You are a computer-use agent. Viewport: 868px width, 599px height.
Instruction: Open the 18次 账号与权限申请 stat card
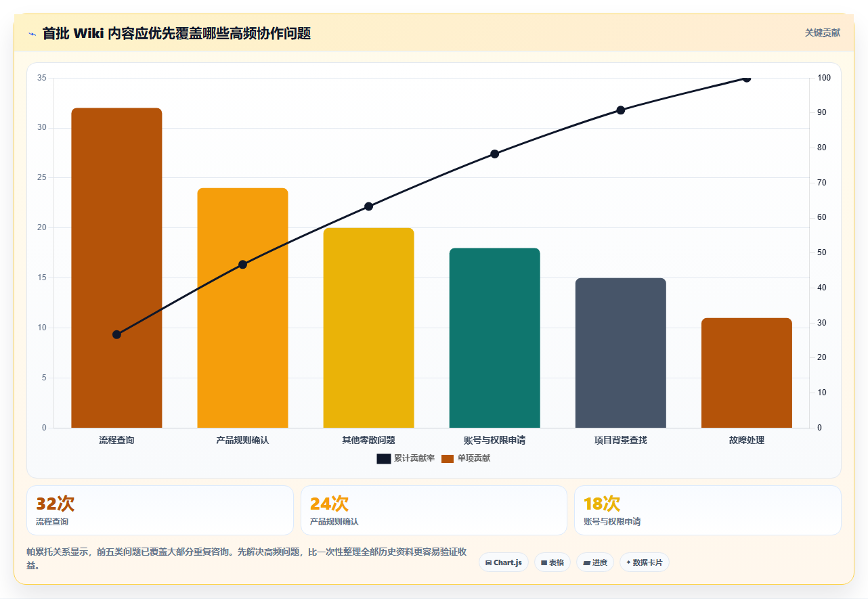(708, 510)
